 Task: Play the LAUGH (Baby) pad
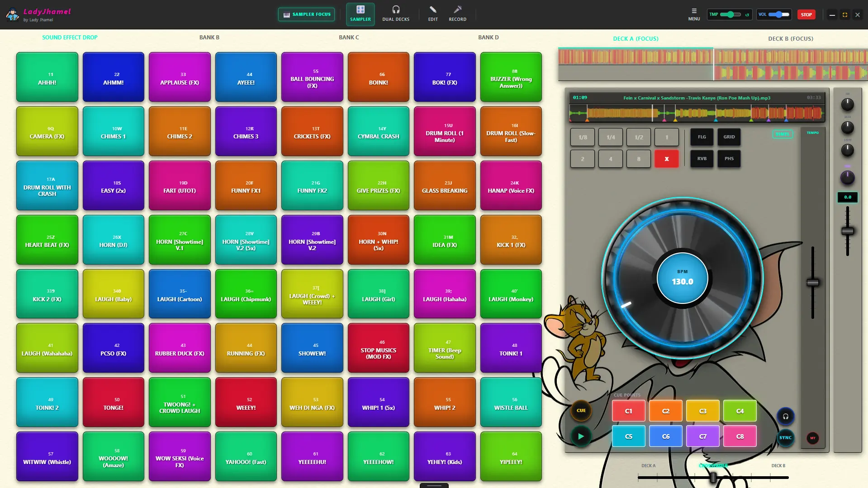click(113, 294)
